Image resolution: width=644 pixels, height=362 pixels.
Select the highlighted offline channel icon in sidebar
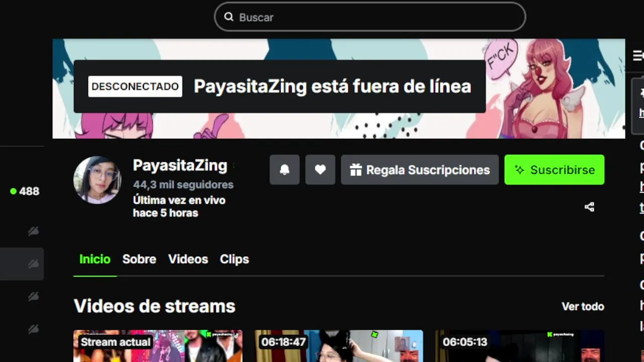[33, 263]
